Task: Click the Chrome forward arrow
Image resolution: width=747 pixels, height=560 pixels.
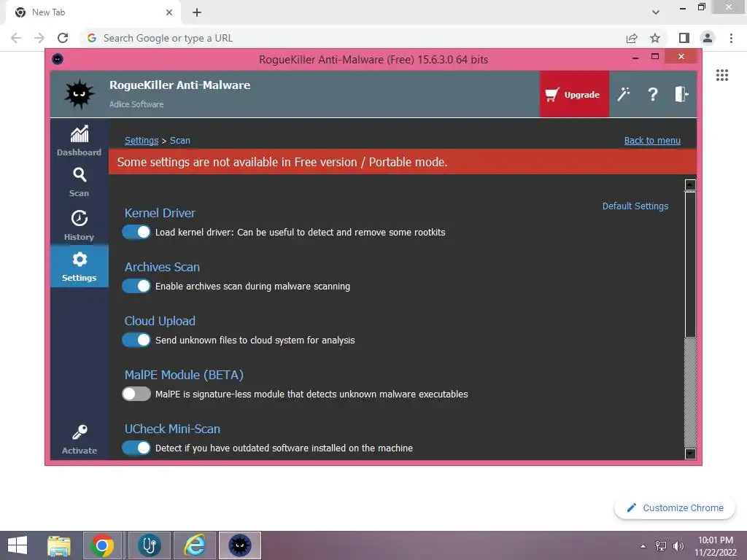Action: click(39, 38)
